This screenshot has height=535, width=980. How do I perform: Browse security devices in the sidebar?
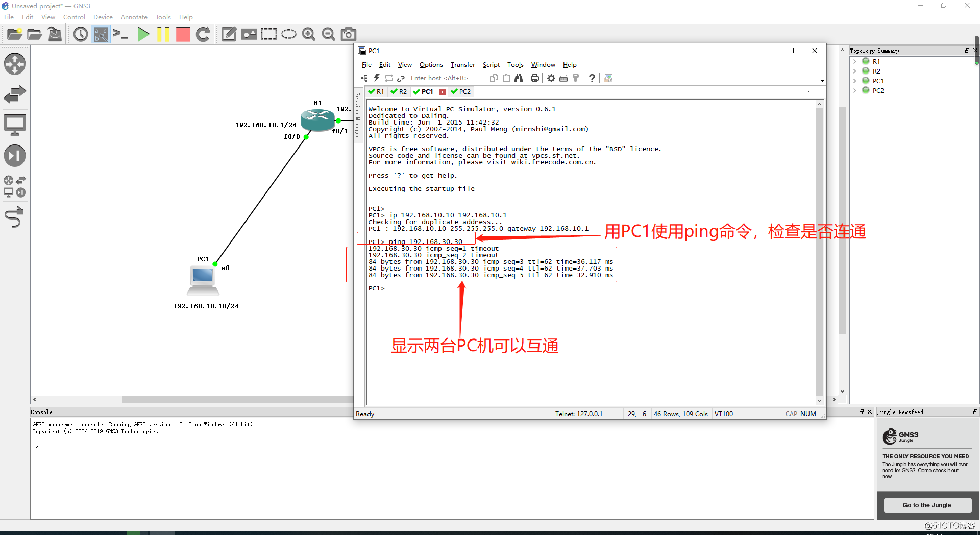tap(15, 156)
